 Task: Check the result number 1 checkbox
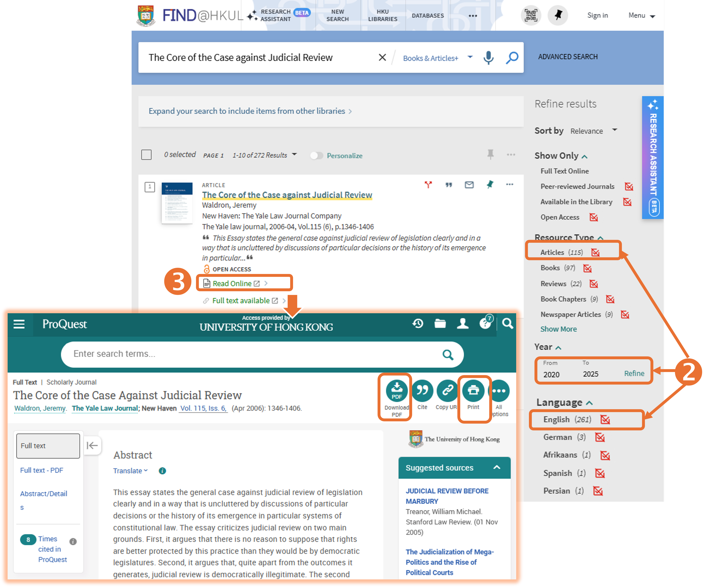click(150, 187)
